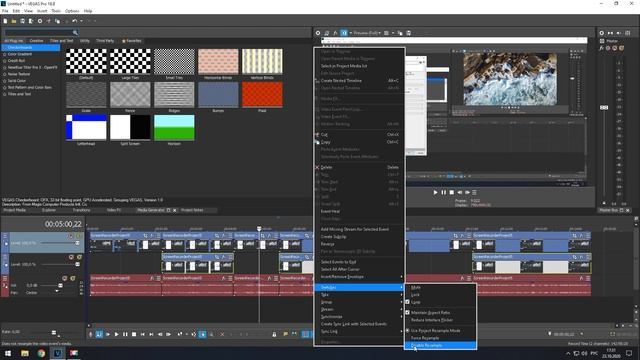The height and width of the screenshot is (360, 640).
Task: Open File Explorer from the taskbar
Action: point(25,353)
